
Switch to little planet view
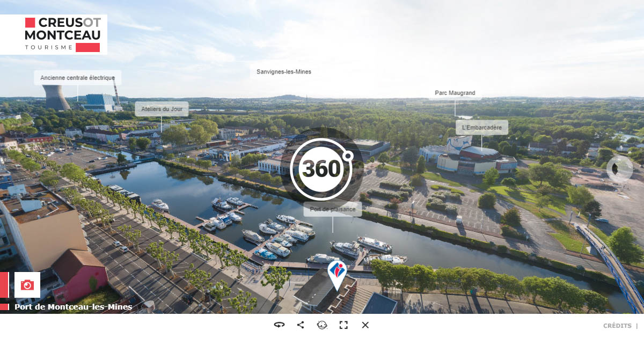[322, 325]
